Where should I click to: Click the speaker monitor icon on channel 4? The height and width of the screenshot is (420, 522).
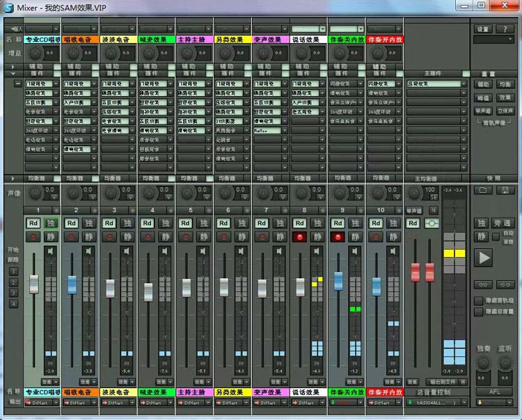pos(164,251)
